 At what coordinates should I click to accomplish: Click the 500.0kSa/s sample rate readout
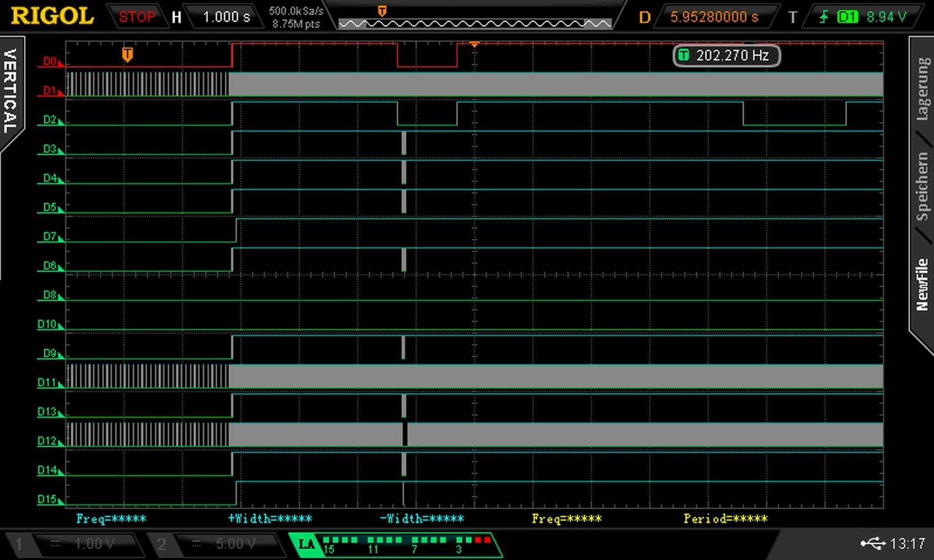pos(296,11)
